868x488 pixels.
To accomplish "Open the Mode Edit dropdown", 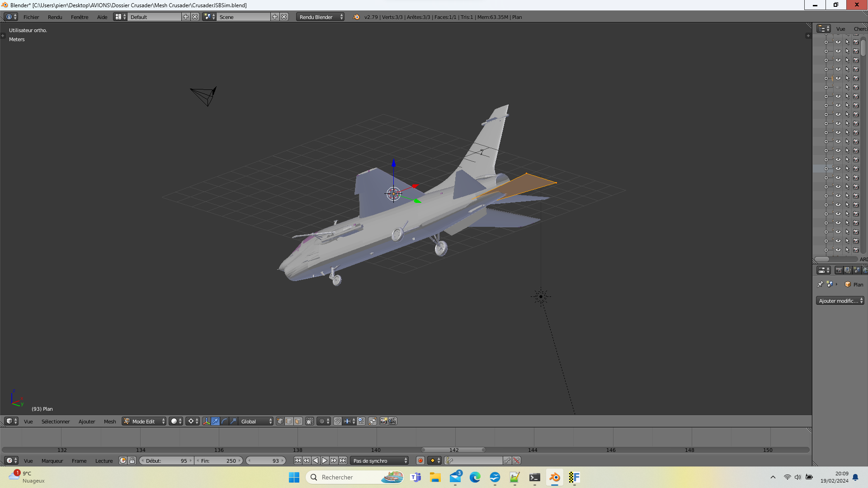I will (x=144, y=421).
